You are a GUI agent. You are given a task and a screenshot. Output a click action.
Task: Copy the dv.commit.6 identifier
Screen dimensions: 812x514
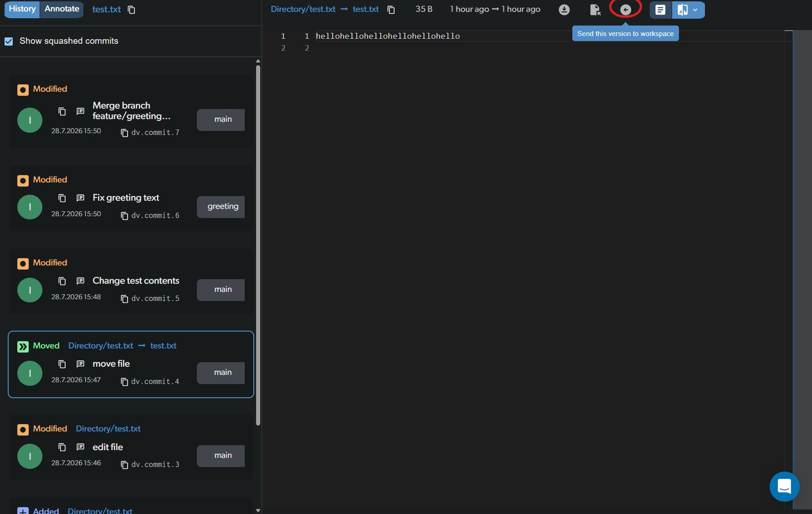pyautogui.click(x=124, y=216)
